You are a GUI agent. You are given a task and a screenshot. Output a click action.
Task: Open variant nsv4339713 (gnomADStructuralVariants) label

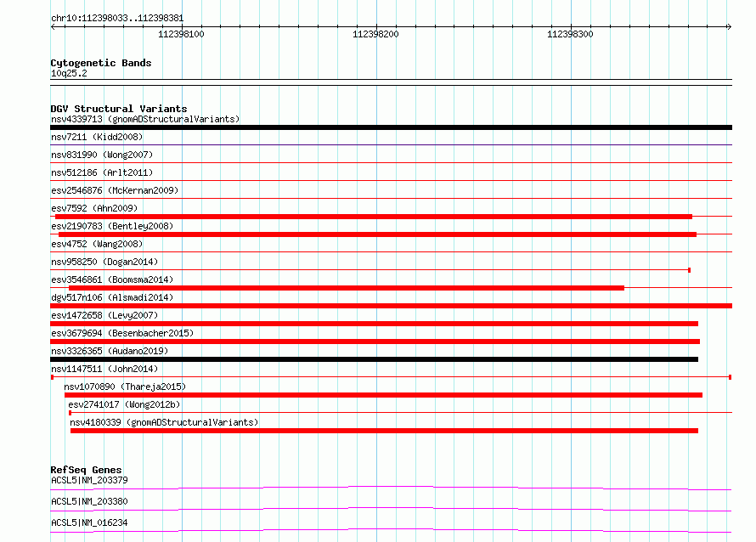coord(145,119)
